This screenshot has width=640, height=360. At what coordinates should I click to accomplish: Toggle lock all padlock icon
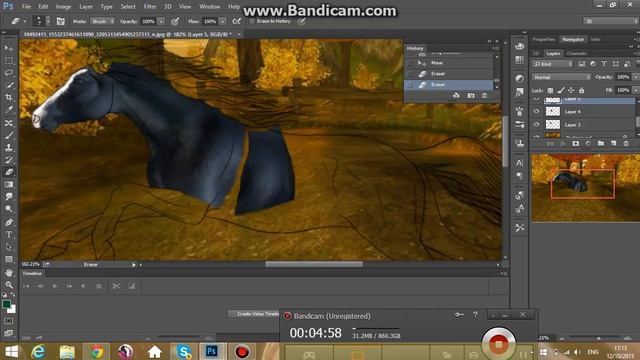coord(582,90)
